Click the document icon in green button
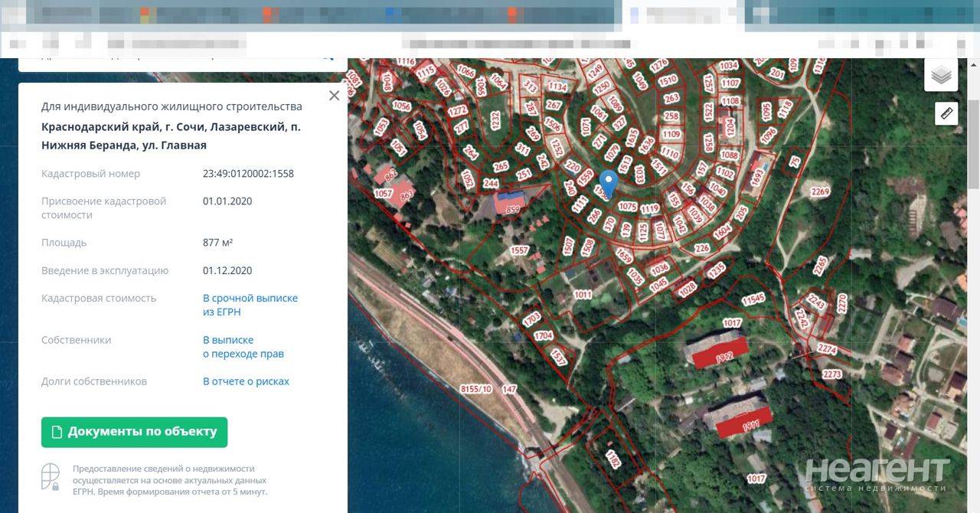This screenshot has height=513, width=980. coord(57,432)
